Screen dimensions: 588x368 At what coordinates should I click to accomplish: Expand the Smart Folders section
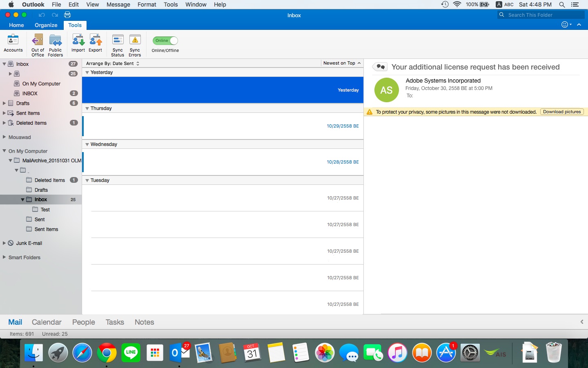tap(4, 257)
